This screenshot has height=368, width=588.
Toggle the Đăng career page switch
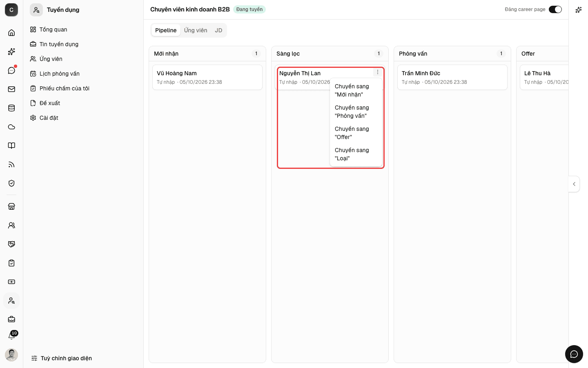(555, 9)
